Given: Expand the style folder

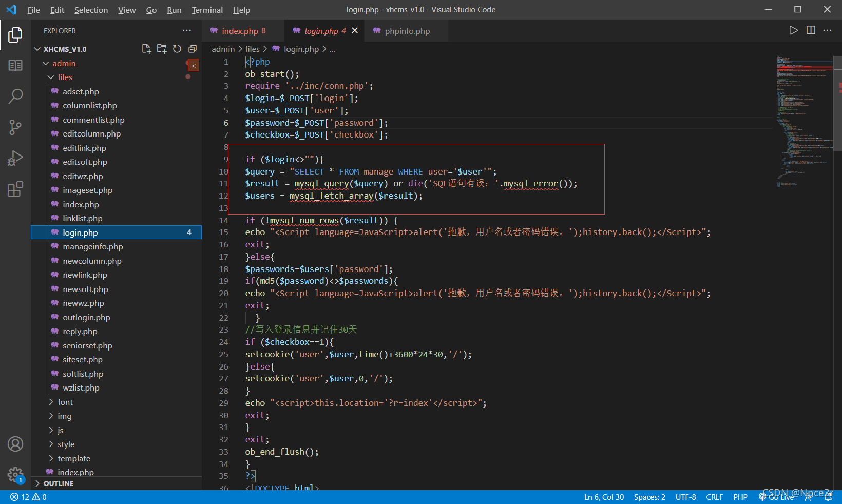Looking at the screenshot, I should tap(116, 444).
